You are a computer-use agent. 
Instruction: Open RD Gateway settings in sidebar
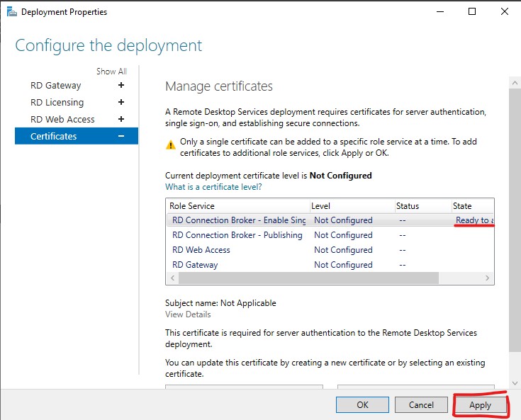point(56,86)
